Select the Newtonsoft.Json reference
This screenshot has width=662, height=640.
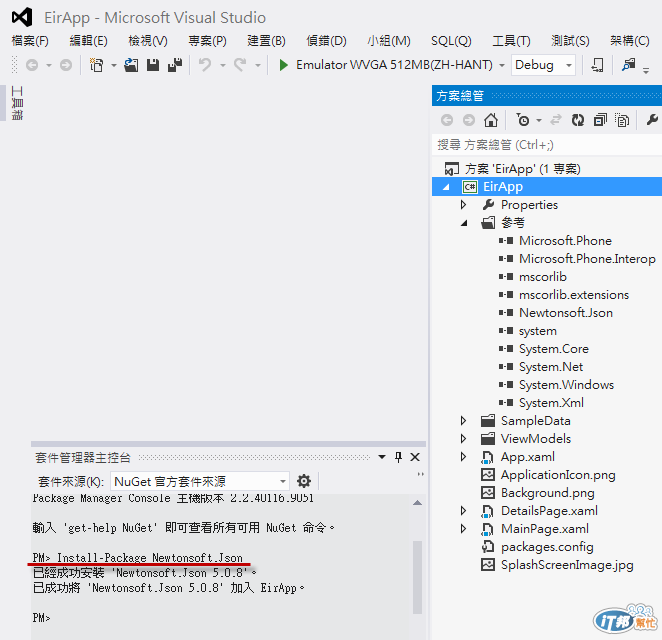point(566,313)
